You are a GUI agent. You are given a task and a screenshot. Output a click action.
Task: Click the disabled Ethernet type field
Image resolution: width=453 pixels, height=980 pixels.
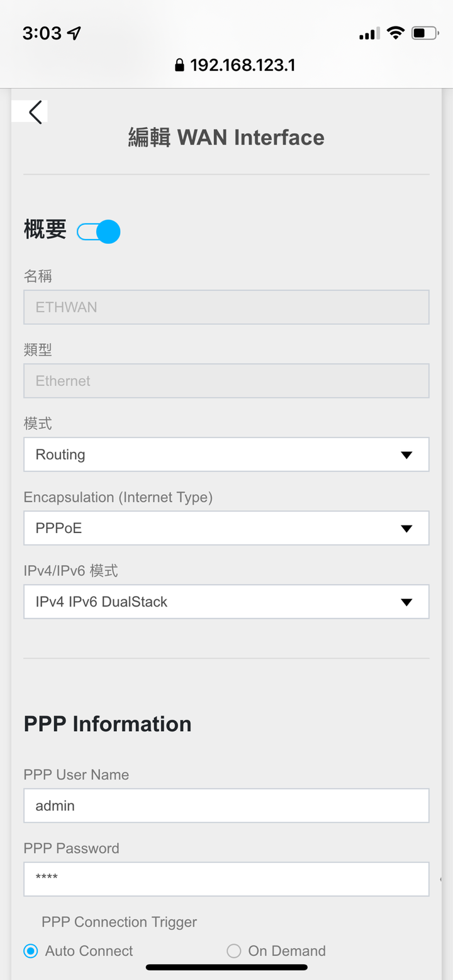(x=226, y=381)
